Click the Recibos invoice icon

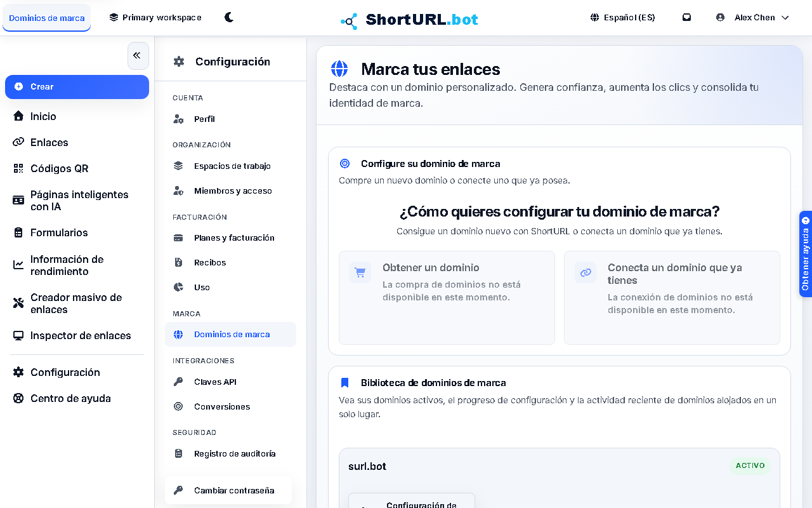178,262
